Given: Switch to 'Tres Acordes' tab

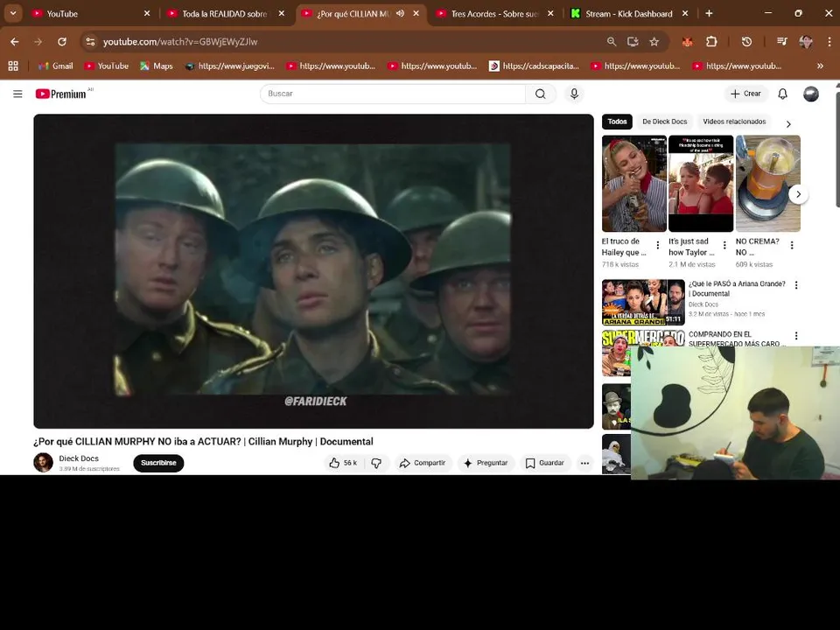Looking at the screenshot, I should (x=493, y=14).
